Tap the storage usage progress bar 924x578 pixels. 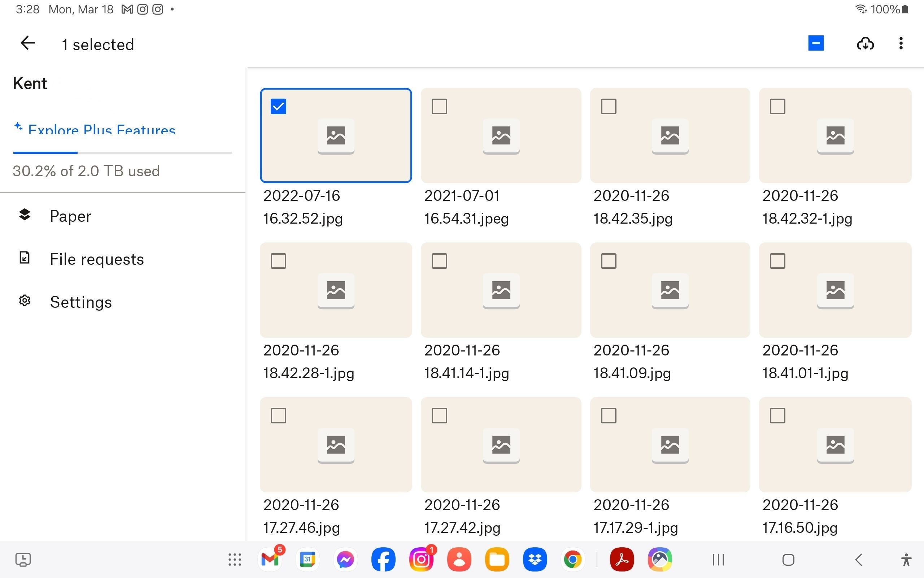point(122,152)
